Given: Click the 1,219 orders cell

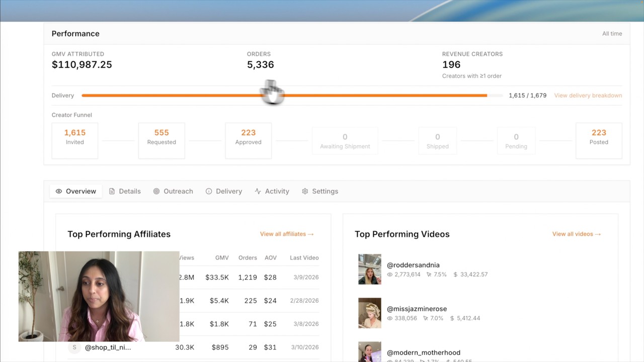Looking at the screenshot, I should coord(247,277).
